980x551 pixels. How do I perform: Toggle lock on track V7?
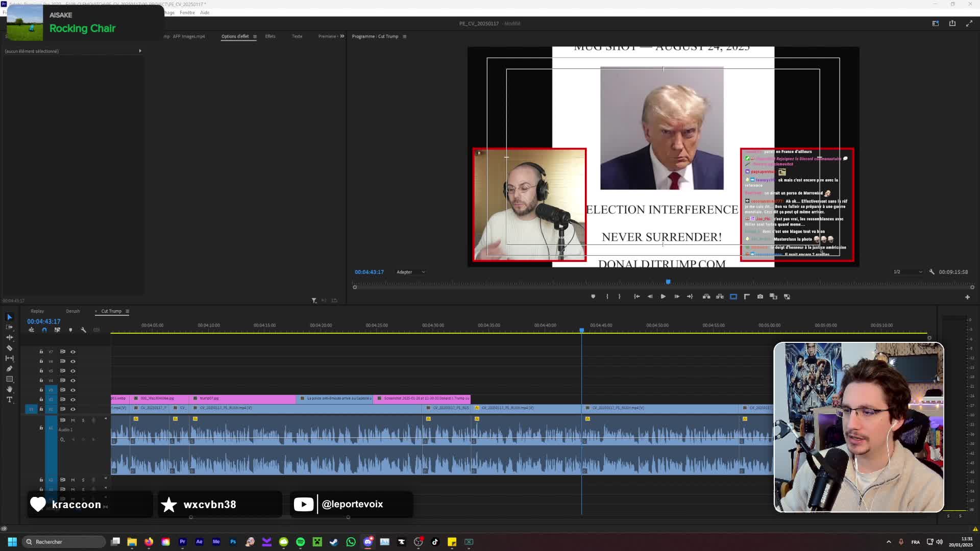click(41, 352)
